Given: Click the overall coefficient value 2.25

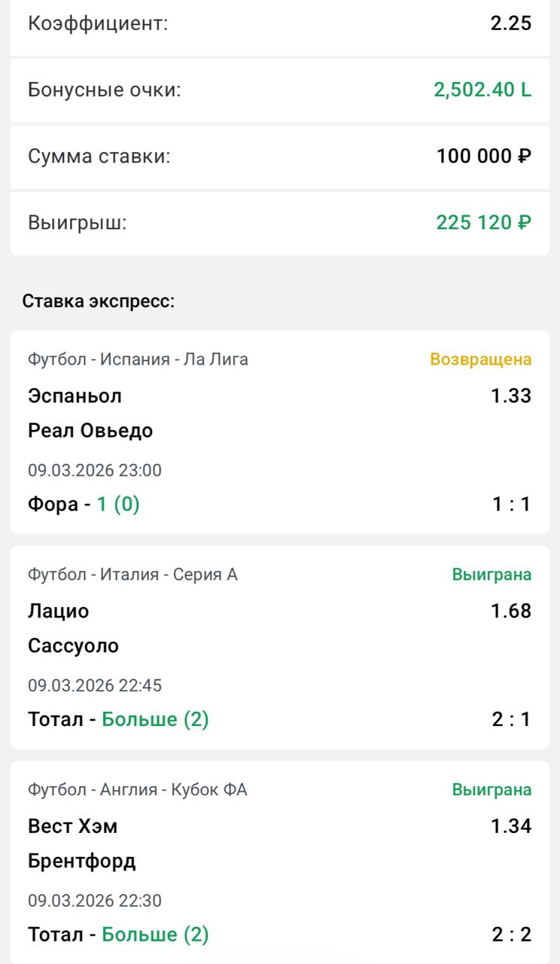Looking at the screenshot, I should tap(511, 23).
